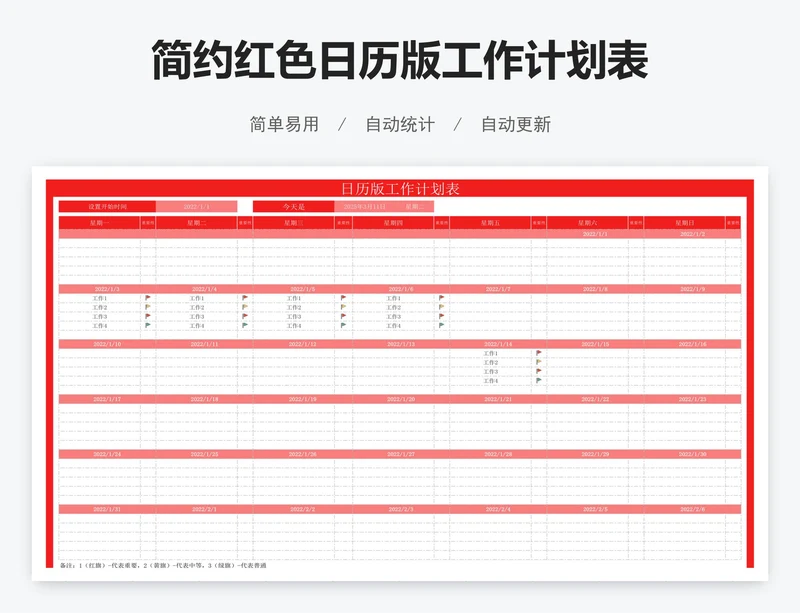Click green flag beside 工作4 under 2022/1/5
Viewport: 800px width, 613px height.
click(343, 325)
